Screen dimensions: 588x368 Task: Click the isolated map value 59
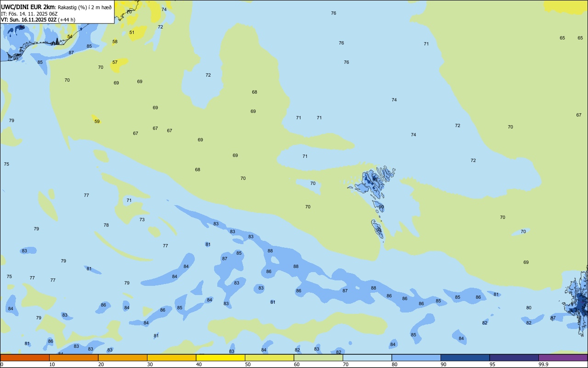pyautogui.click(x=97, y=121)
